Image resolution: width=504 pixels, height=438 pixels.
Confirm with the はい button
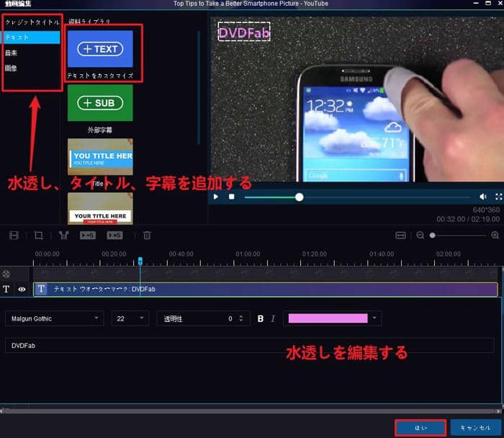click(420, 428)
